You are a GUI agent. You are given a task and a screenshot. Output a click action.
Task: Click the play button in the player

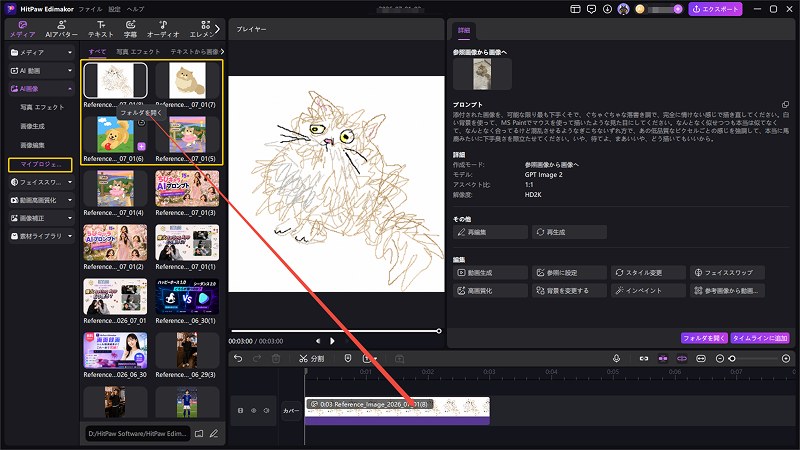point(332,341)
